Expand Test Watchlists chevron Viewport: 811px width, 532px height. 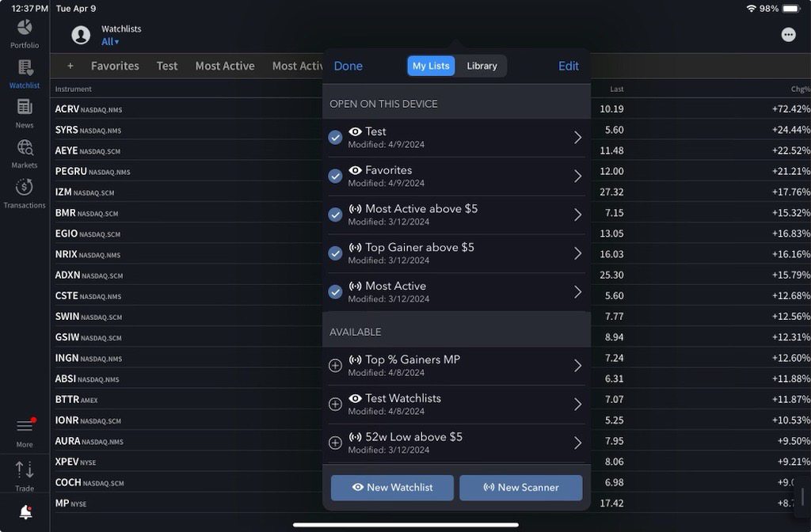tap(577, 405)
